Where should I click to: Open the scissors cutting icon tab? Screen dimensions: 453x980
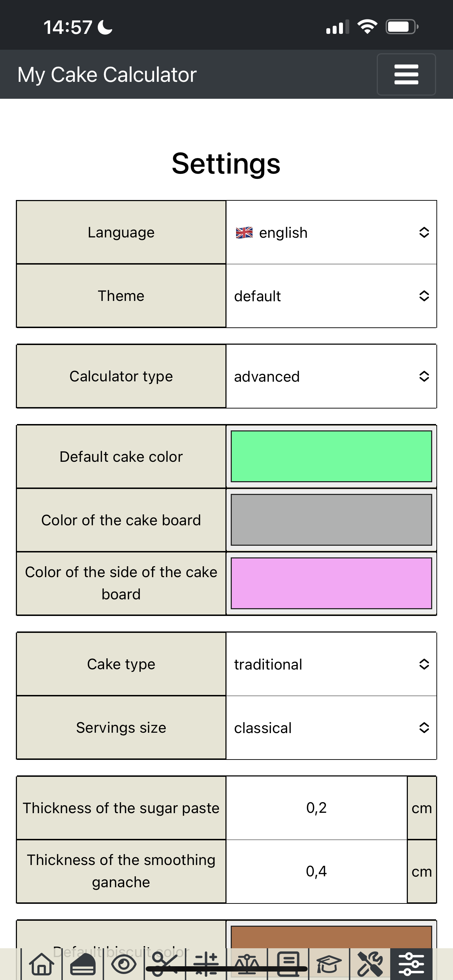[x=165, y=964]
